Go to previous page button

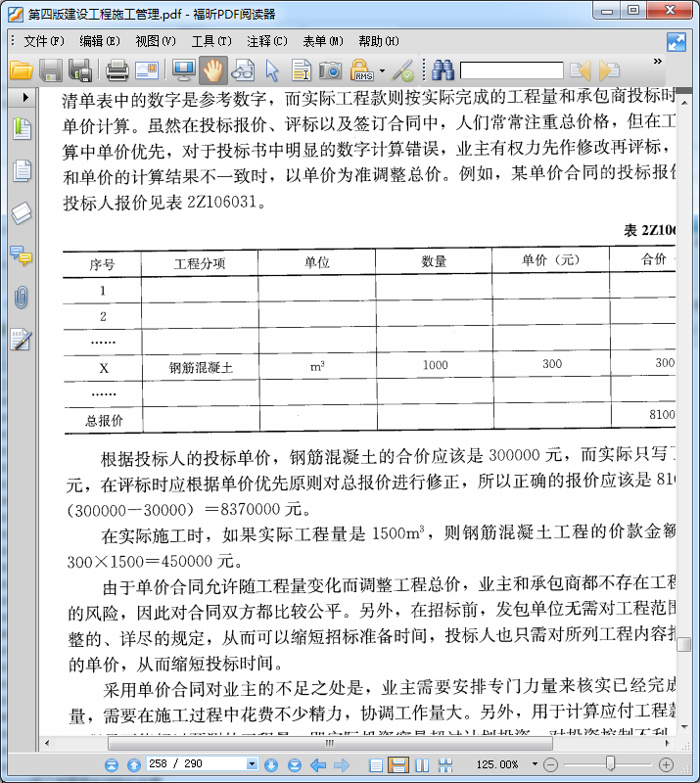coord(134,764)
